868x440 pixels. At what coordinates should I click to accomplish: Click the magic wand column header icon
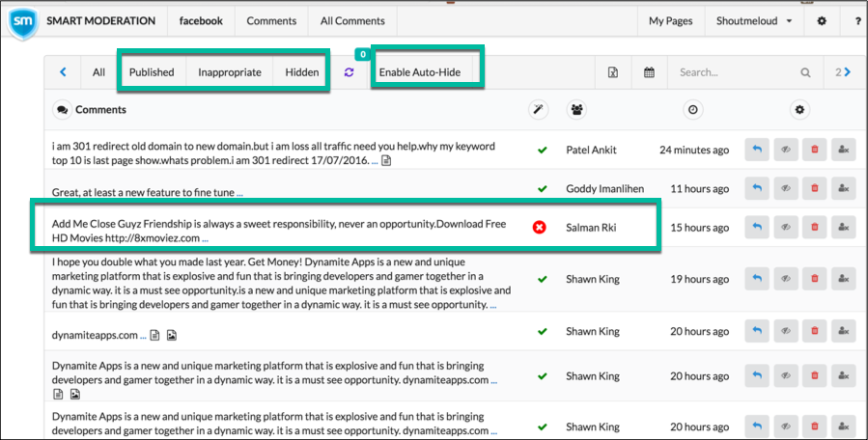[538, 110]
